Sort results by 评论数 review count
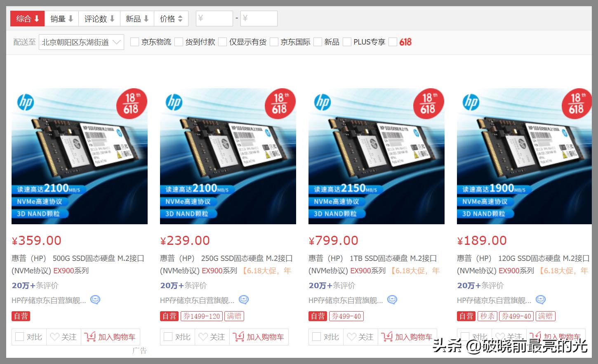 [x=99, y=19]
